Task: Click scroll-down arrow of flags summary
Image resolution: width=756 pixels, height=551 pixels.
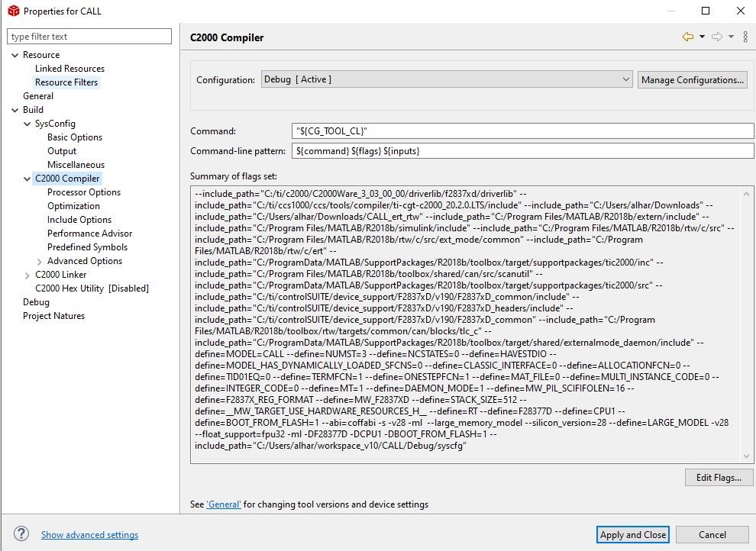Action: tap(746, 456)
